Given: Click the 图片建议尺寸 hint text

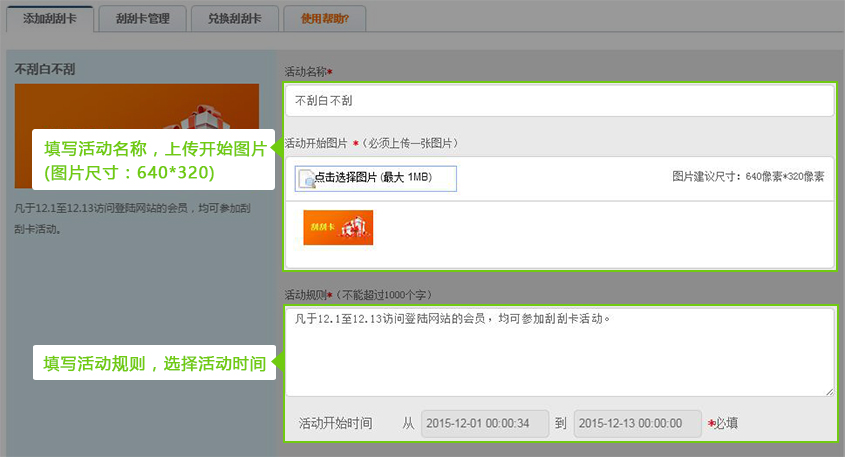Looking at the screenshot, I should 747,176.
